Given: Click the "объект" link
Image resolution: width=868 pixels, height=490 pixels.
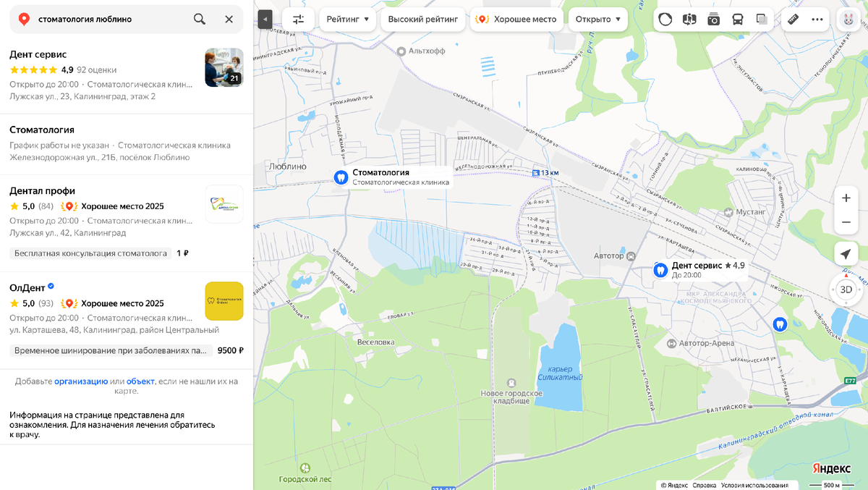Looking at the screenshot, I should click(140, 381).
